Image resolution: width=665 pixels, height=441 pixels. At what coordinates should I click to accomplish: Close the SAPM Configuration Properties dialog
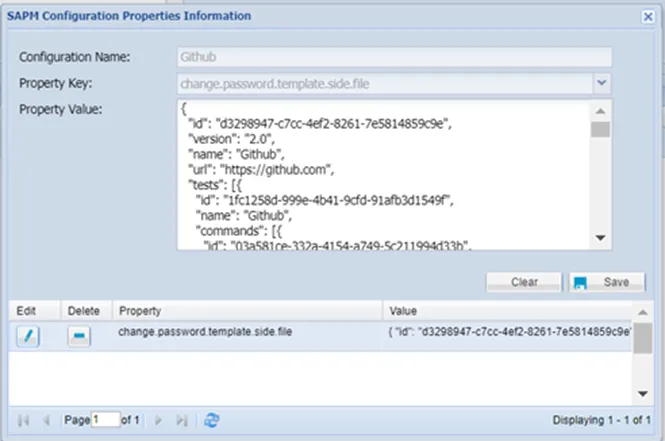point(648,17)
